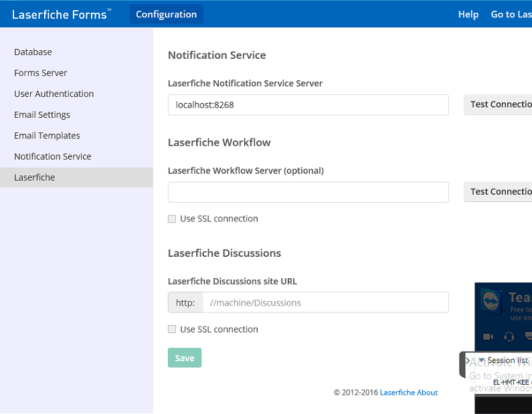Collapse the Session list triangle

481,360
